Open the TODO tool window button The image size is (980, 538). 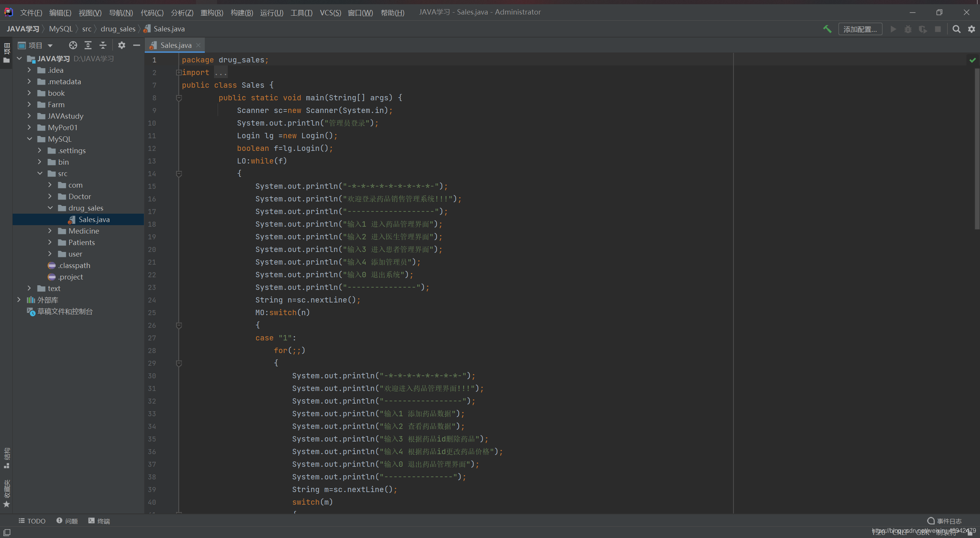click(32, 521)
